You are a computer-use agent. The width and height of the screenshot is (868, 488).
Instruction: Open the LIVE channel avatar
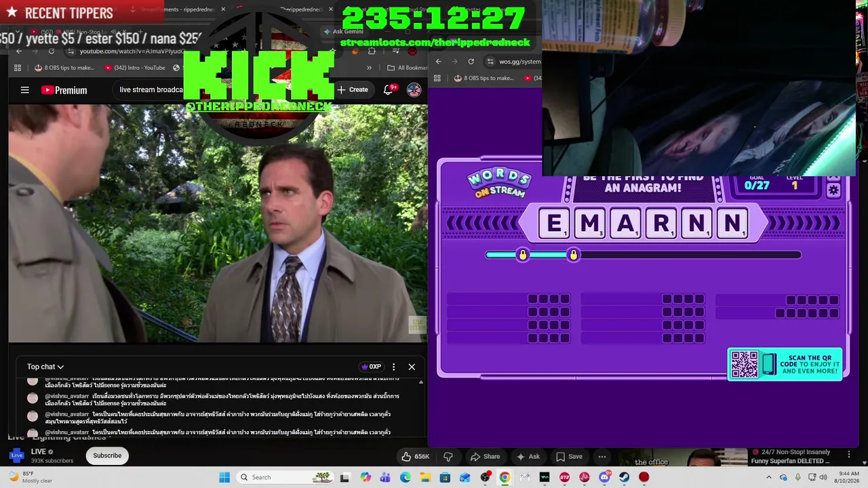coord(16,455)
